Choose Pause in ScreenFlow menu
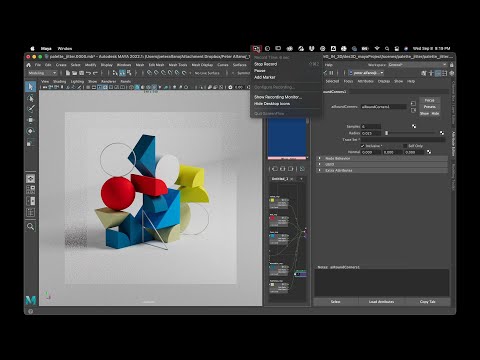The image size is (480, 360). 260,71
